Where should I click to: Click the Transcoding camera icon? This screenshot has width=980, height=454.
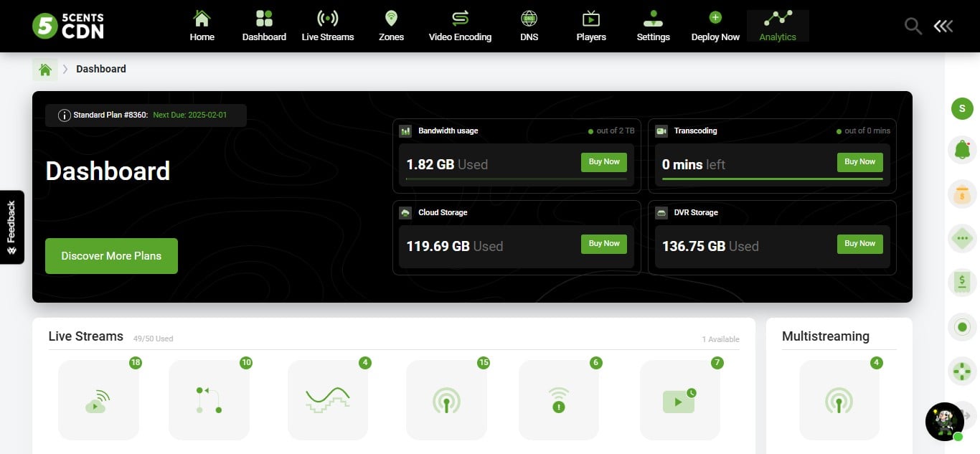[x=661, y=131]
